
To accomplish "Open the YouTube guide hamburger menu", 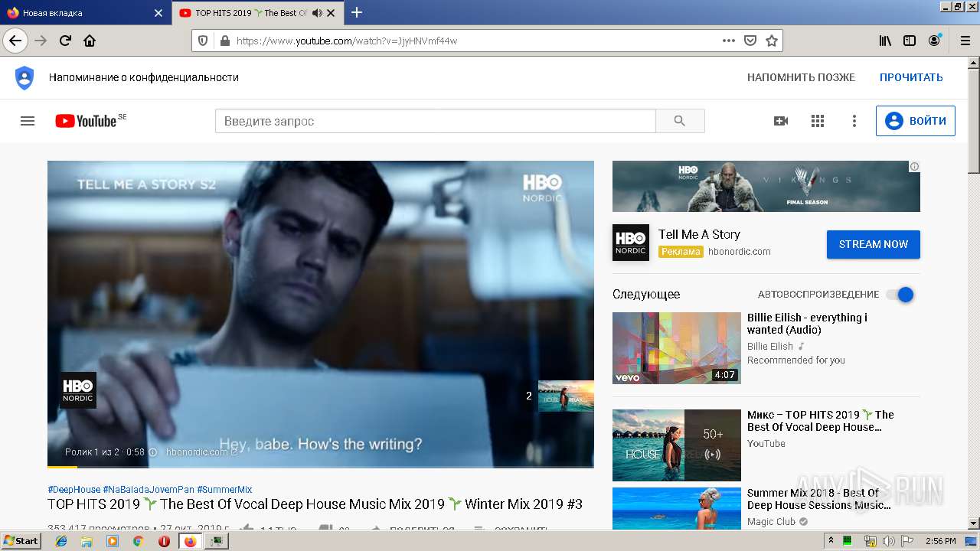I will click(28, 121).
